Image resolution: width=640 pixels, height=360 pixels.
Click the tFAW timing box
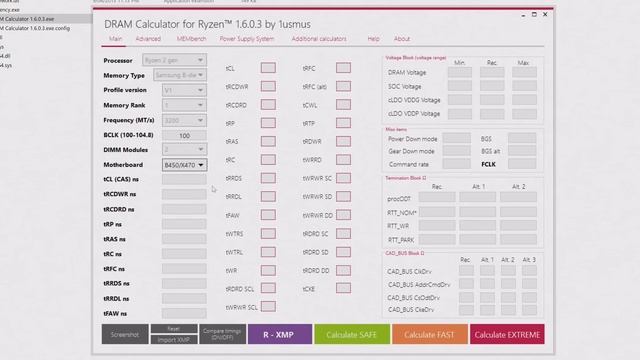click(268, 215)
